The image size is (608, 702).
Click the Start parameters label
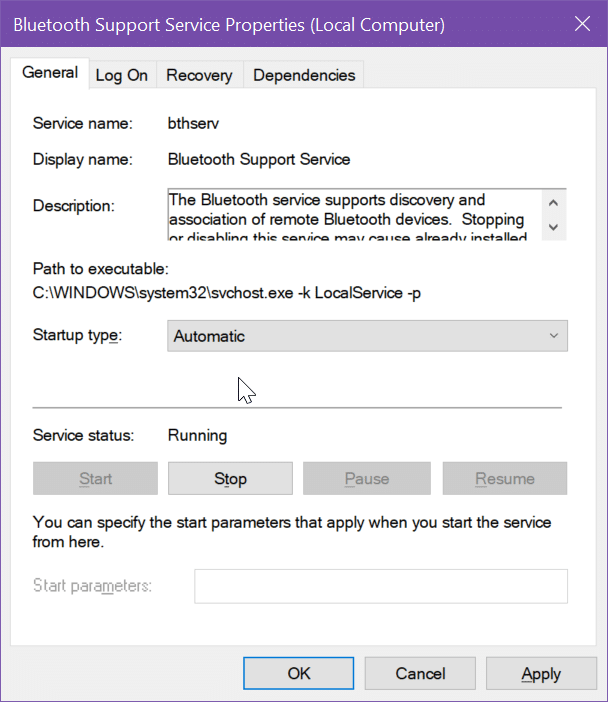pos(92,586)
